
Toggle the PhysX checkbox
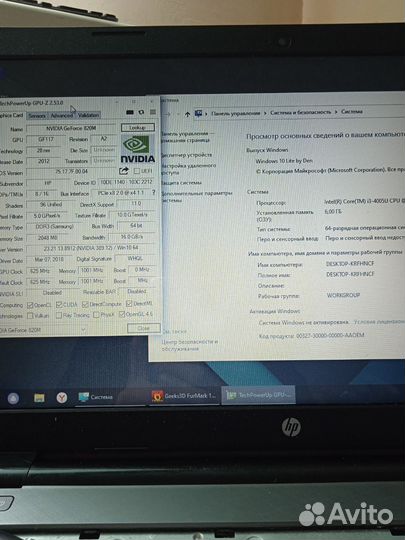tap(96, 315)
